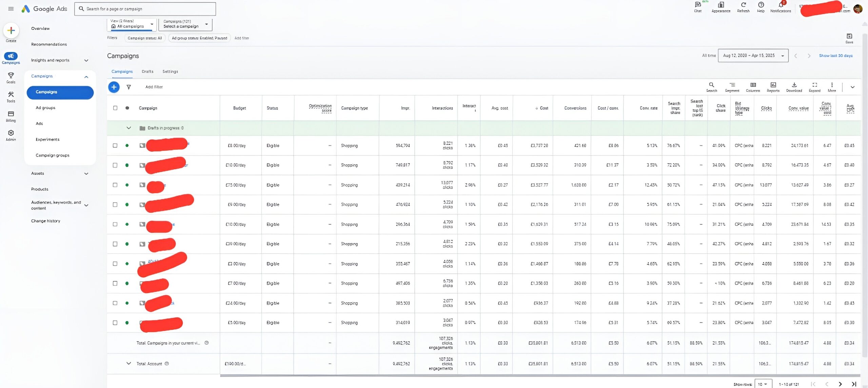Click the Show last 30 days link
This screenshot has width=868, height=388.
(x=835, y=56)
